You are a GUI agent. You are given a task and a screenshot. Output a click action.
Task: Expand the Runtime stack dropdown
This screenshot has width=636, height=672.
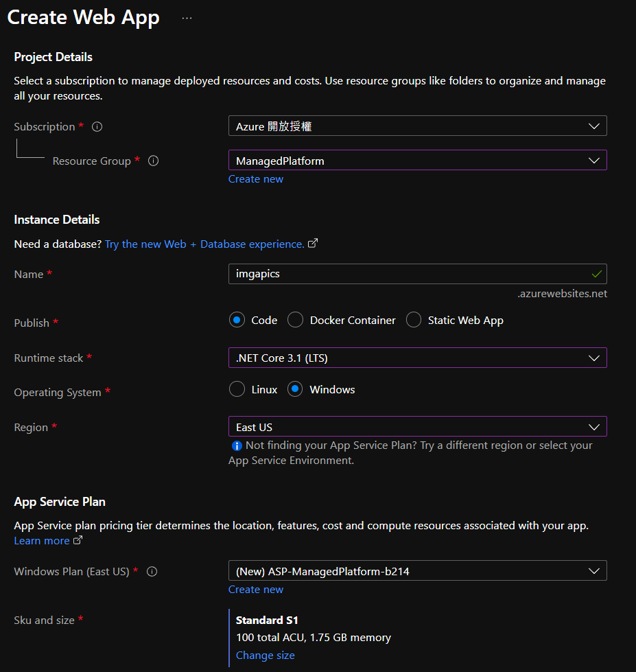point(417,358)
